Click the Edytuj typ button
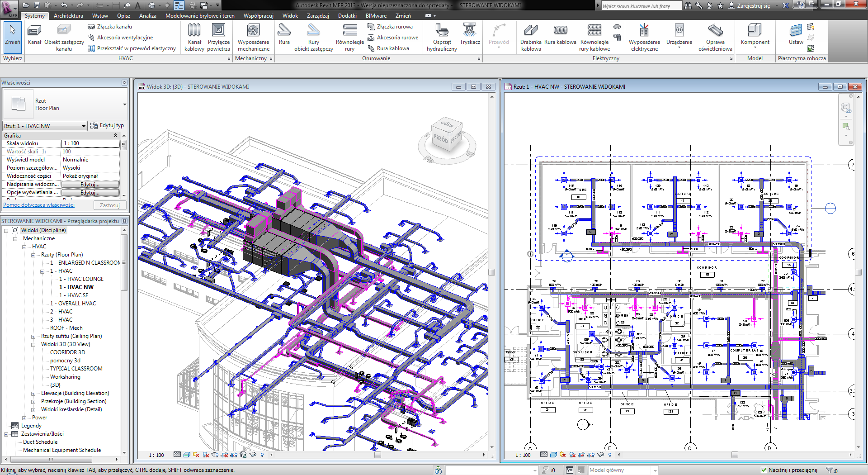Image resolution: width=868 pixels, height=475 pixels. point(107,125)
